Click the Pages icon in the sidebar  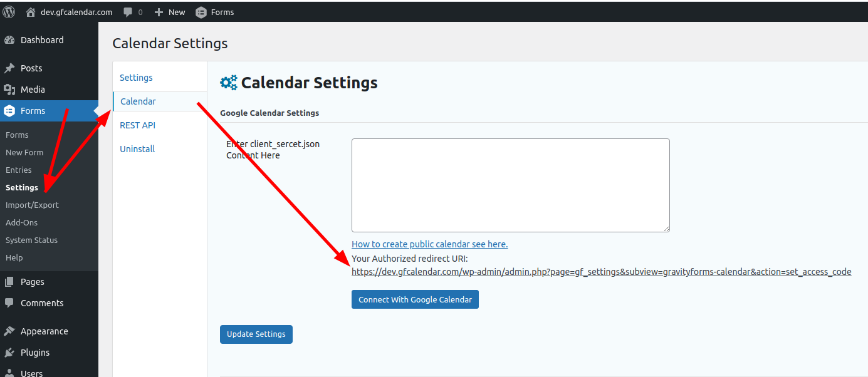(x=11, y=281)
